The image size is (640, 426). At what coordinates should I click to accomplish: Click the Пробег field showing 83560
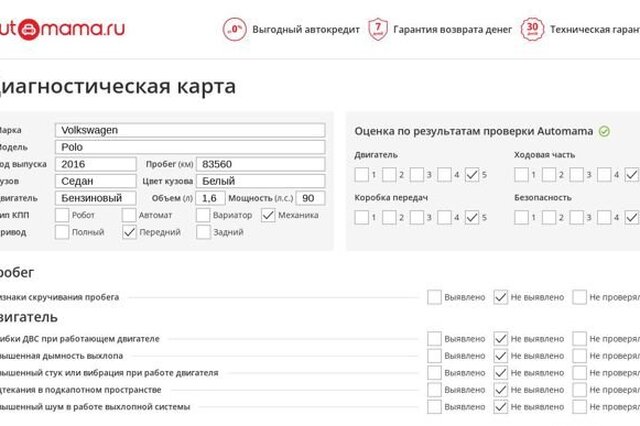tap(261, 164)
